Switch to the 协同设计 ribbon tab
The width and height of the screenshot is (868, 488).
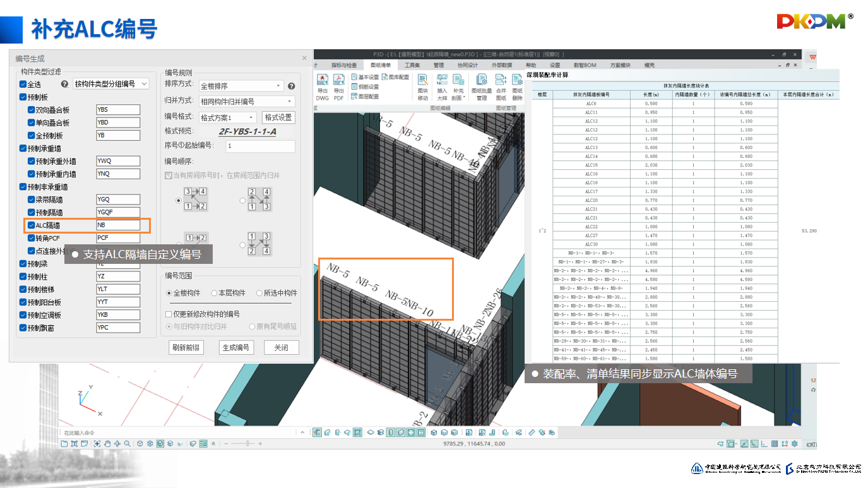click(468, 65)
